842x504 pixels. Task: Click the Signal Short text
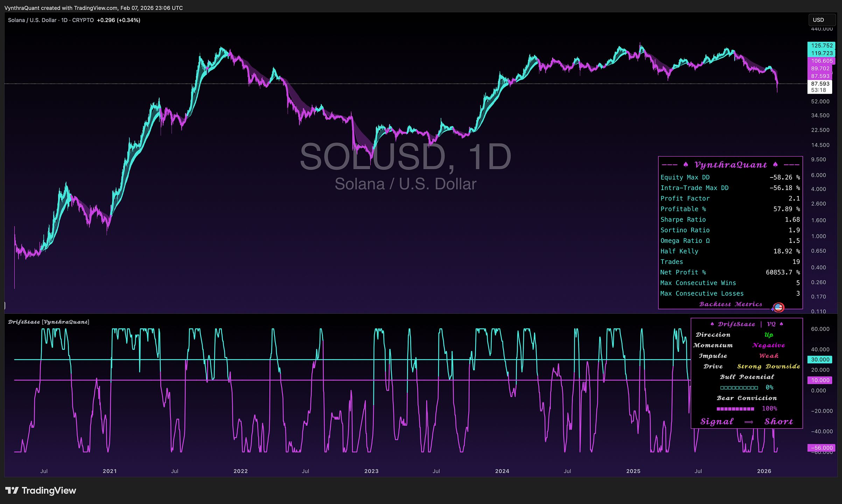click(x=747, y=421)
